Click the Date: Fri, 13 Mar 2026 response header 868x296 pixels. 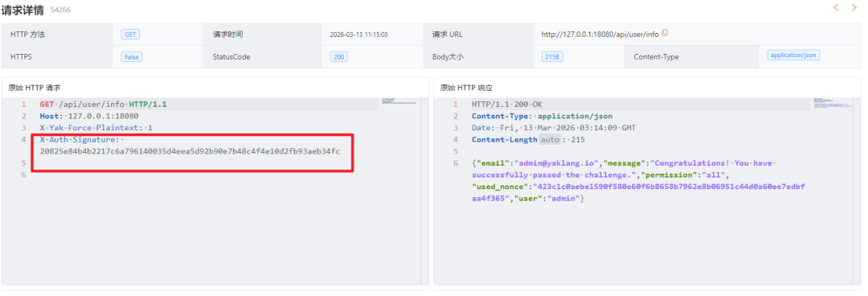[x=554, y=128]
